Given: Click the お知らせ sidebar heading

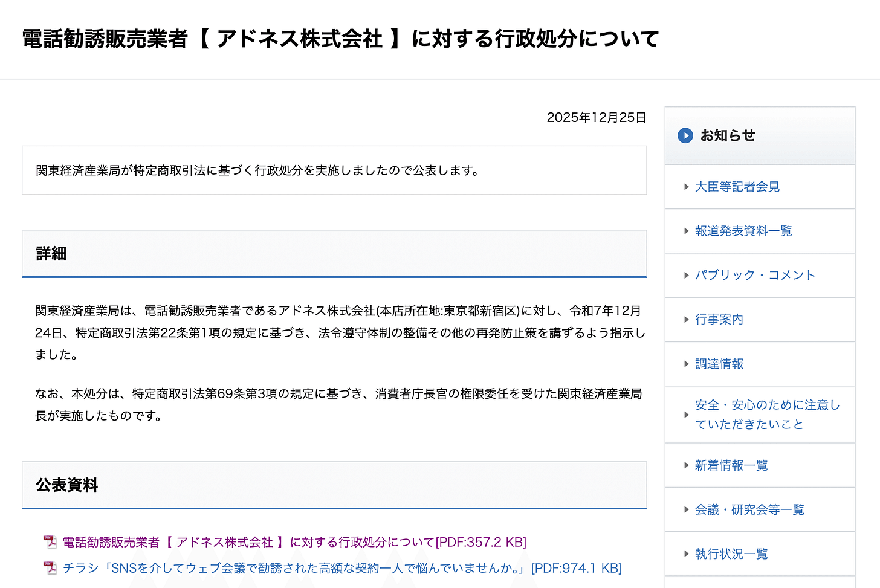Looking at the screenshot, I should (x=728, y=135).
